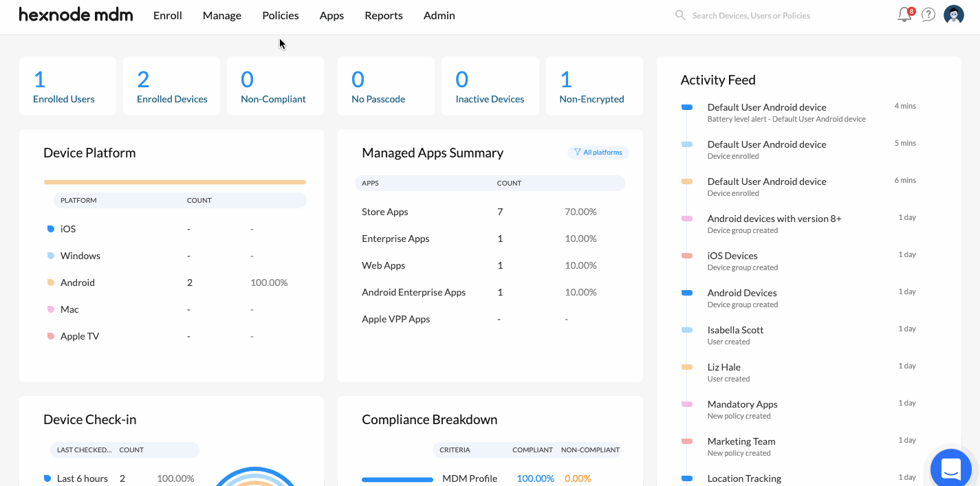Open the Enroll menu

[x=168, y=15]
